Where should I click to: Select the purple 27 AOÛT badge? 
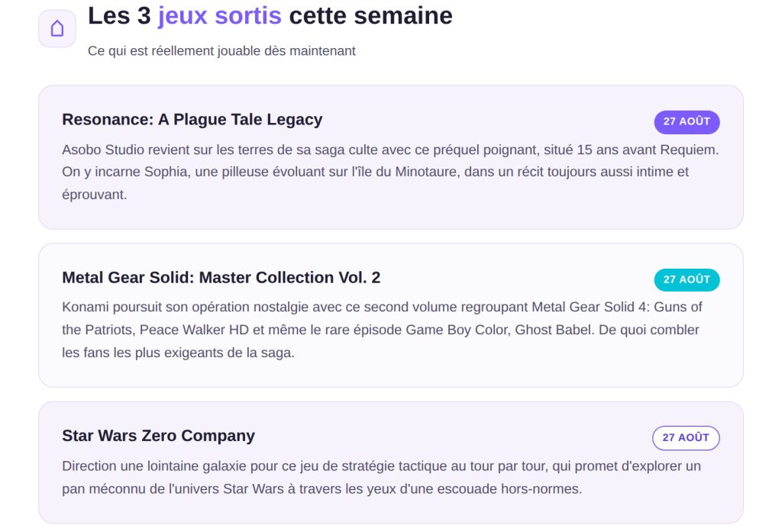687,121
